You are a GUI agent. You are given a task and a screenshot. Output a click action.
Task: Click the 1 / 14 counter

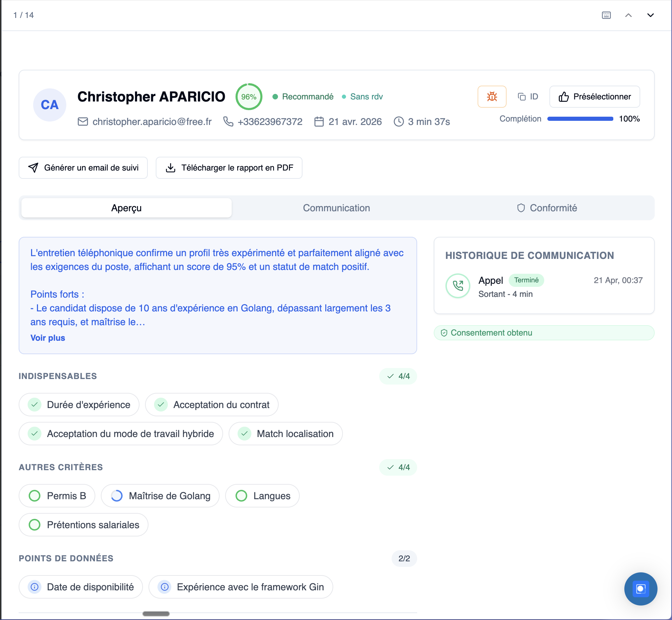click(x=23, y=15)
